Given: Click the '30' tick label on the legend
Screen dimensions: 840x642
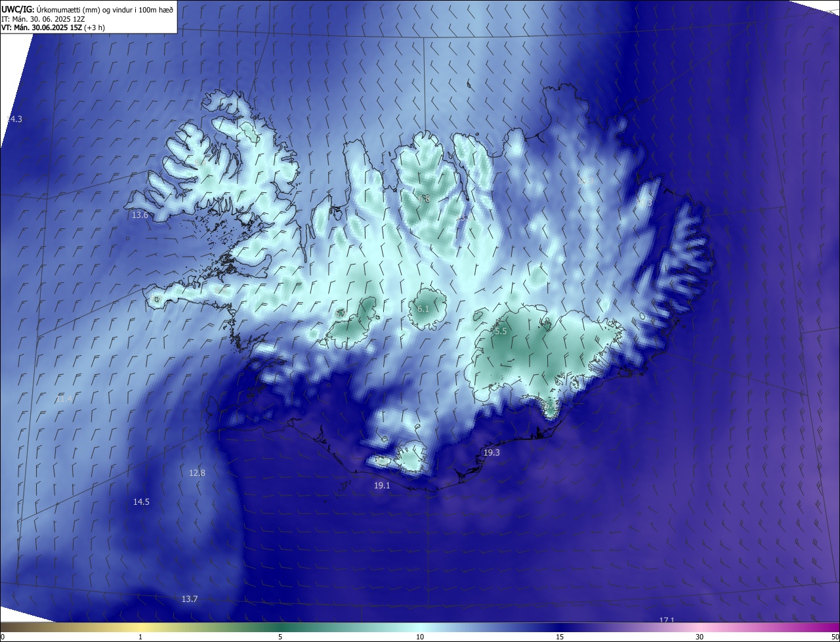Looking at the screenshot, I should tap(700, 637).
